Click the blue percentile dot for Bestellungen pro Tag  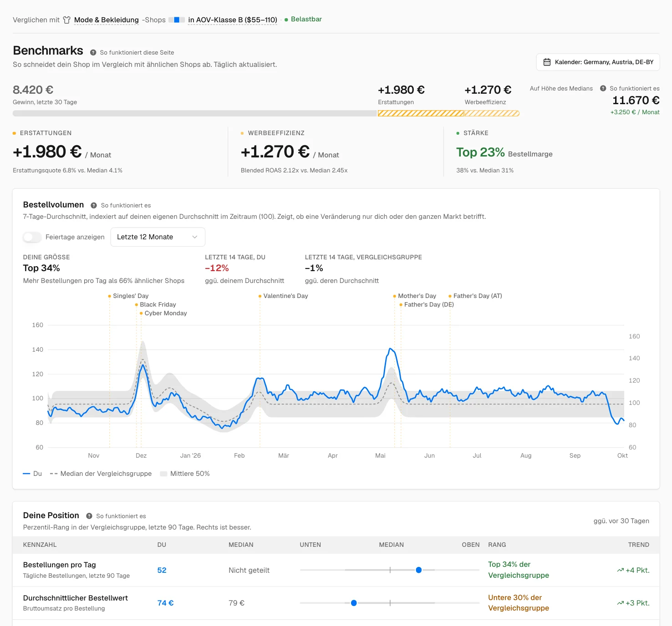419,570
